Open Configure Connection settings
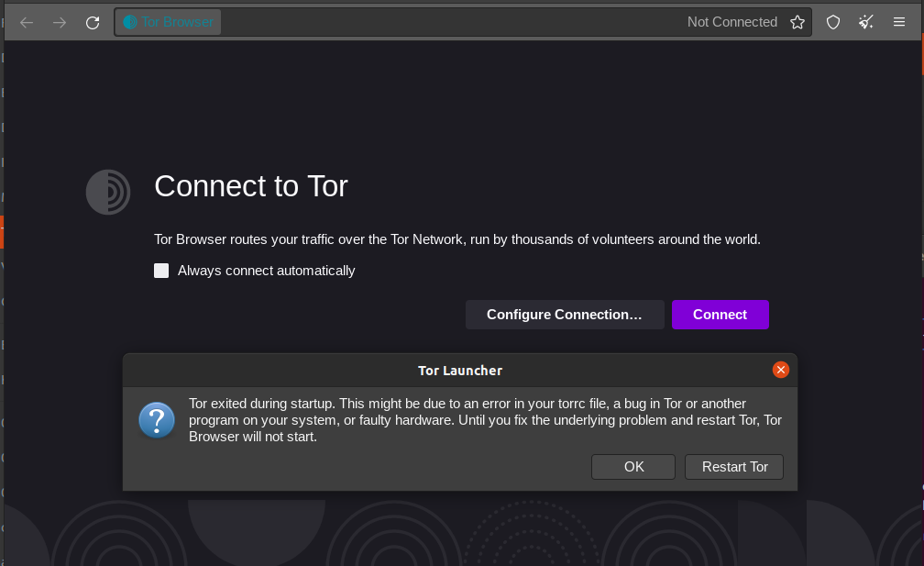 click(564, 315)
